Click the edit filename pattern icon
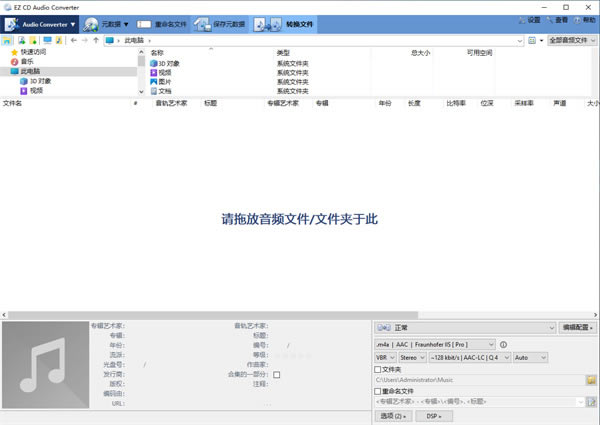Viewport: 600px width, 425px height. click(591, 402)
